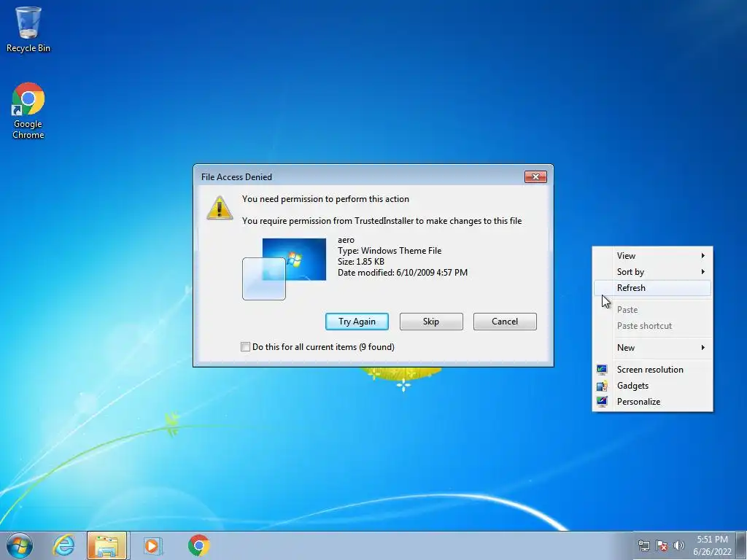Expand the View submenu arrow
This screenshot has width=747, height=560.
[x=703, y=256]
